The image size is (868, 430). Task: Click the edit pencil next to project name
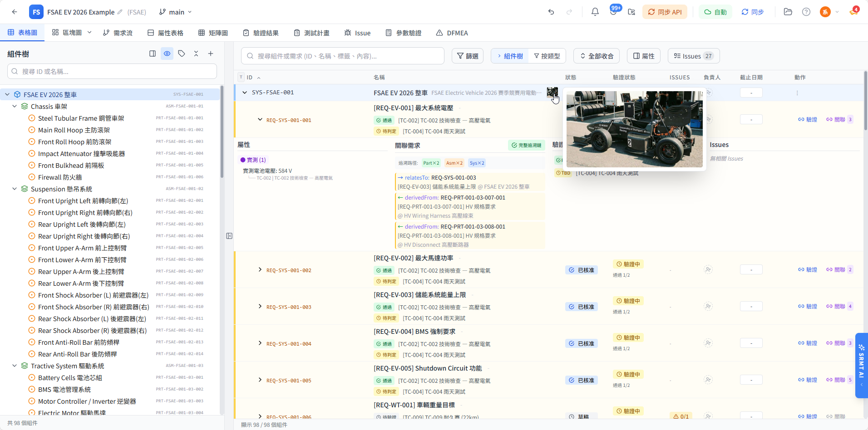(x=120, y=12)
